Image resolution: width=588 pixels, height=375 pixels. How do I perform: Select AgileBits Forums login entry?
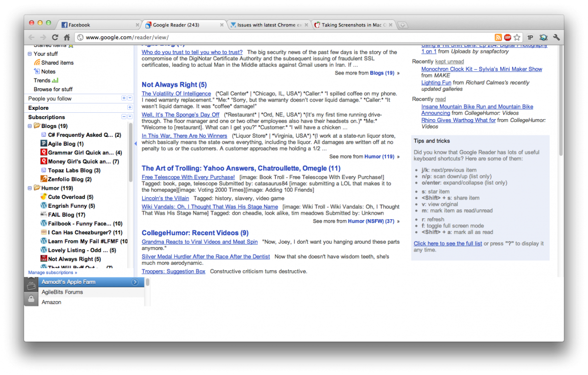click(91, 292)
